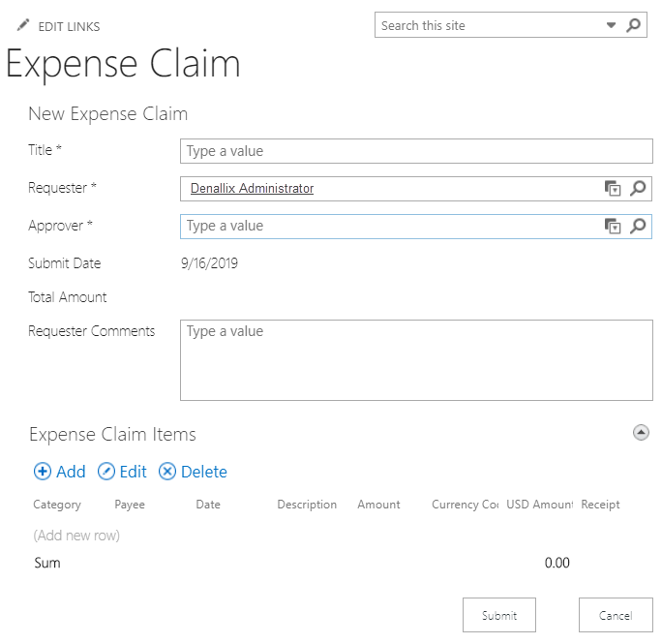Open the Denallix Administrator link
Screen dimensions: 662x644
[252, 189]
